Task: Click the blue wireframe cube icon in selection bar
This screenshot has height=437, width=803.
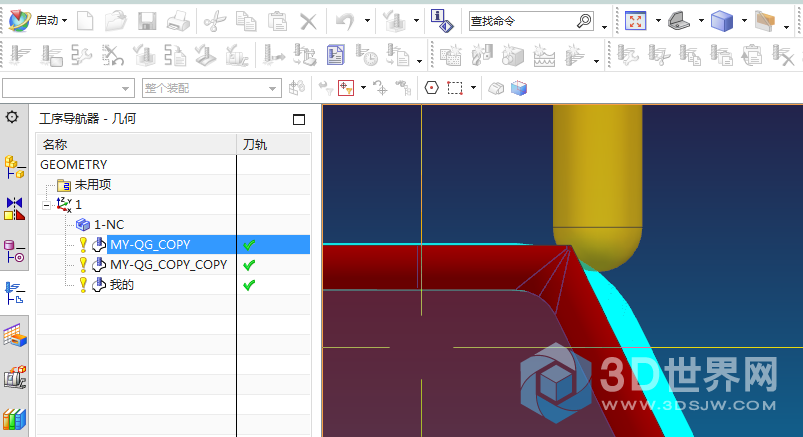Action: 519,88
